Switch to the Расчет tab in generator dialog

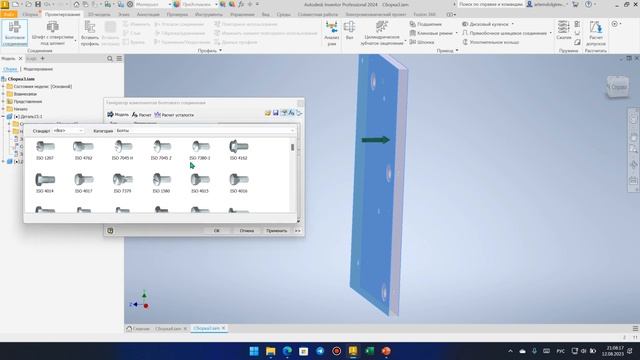click(x=141, y=115)
